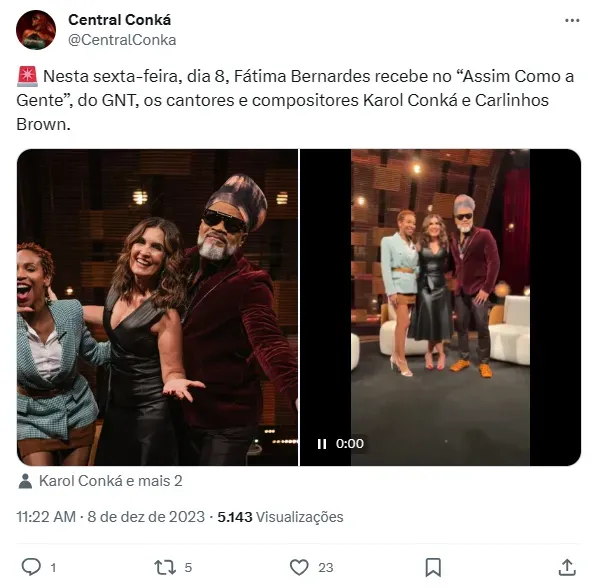Click the 11:22 AM 8 de dez de 2023 timestamp

(x=111, y=517)
